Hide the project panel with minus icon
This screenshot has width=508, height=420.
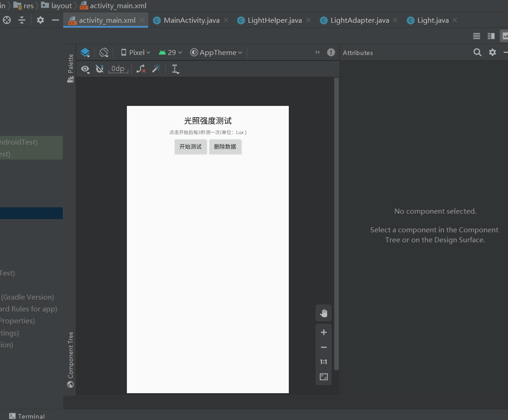point(55,20)
